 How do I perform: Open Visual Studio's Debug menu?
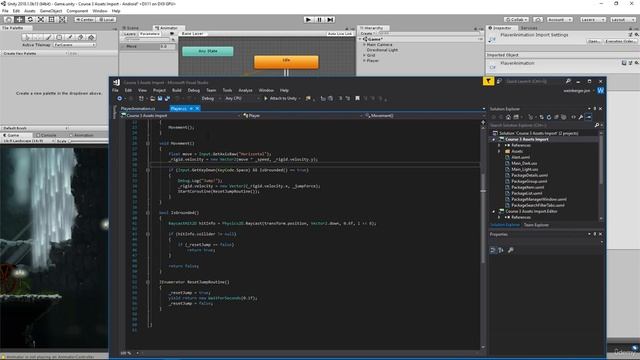(x=194, y=90)
